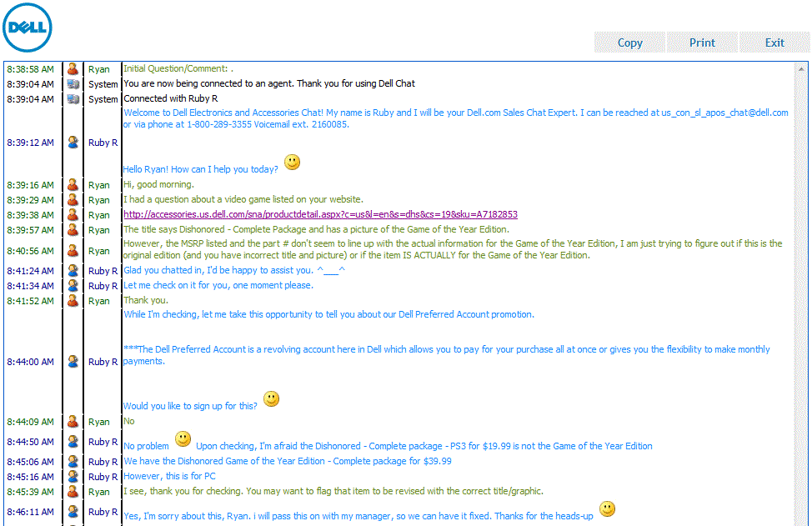Click smiley after 'How can I help you today?'
The height and width of the screenshot is (526, 812).
(293, 162)
